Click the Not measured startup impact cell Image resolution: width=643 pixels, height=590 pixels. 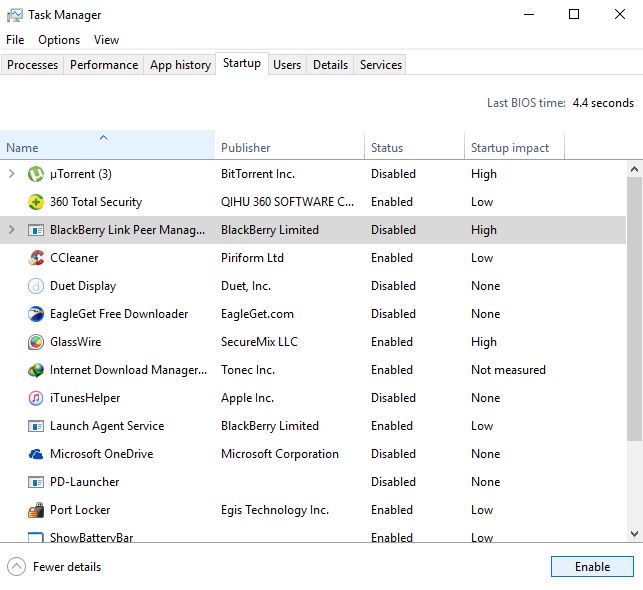pyautogui.click(x=508, y=370)
